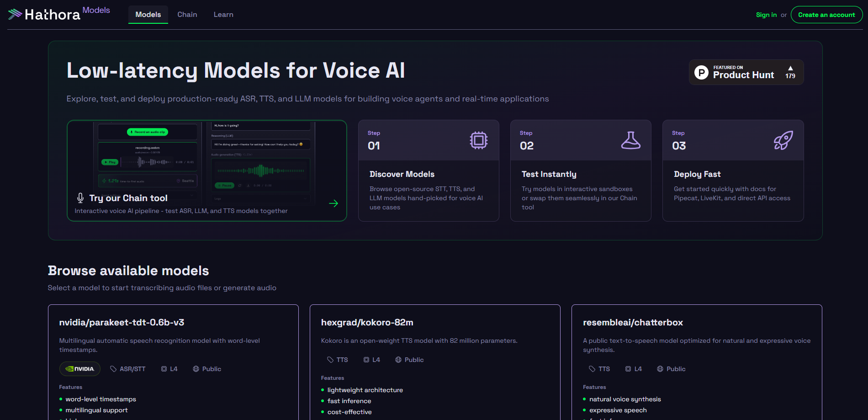Click the green arrow on Chain tool card
The image size is (868, 420).
tap(333, 203)
